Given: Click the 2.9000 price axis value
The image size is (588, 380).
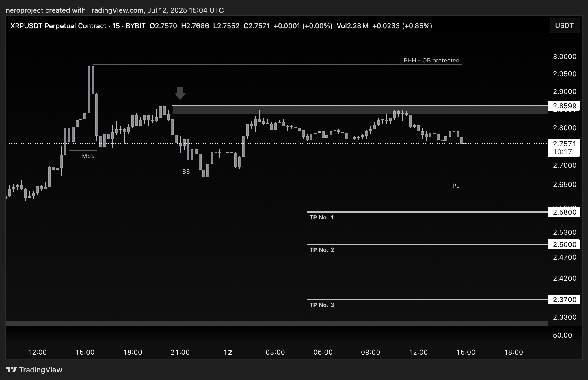Looking at the screenshot, I should pos(565,92).
